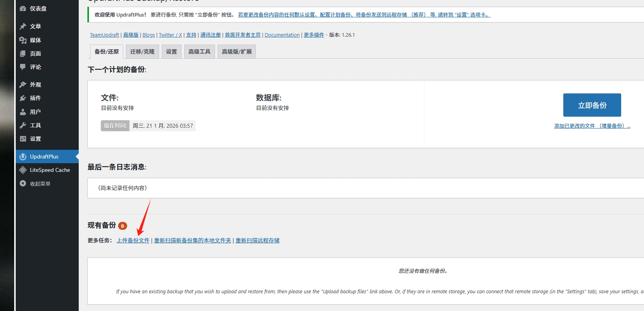644x311 pixels.
Task: Open the 设置 tab in UpdraftPlus
Action: click(x=171, y=52)
